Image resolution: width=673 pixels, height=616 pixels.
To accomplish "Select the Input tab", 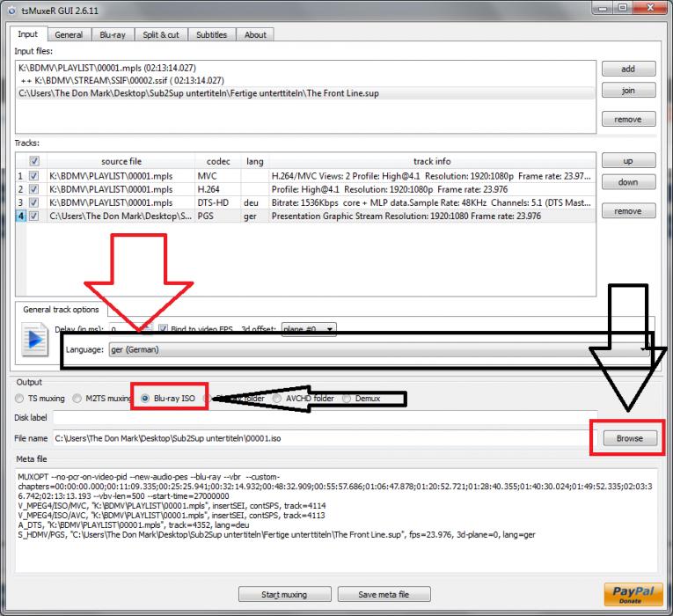I will [x=28, y=34].
